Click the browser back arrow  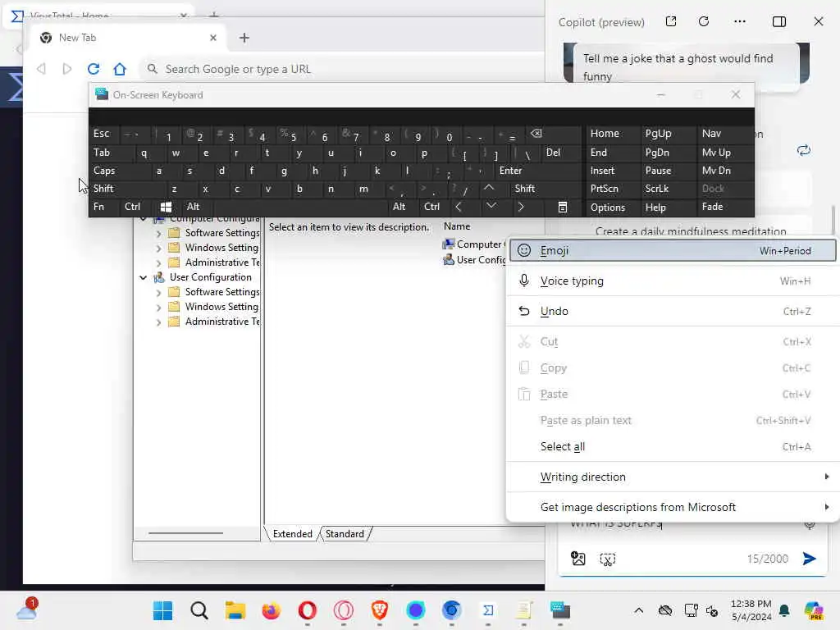[41, 69]
